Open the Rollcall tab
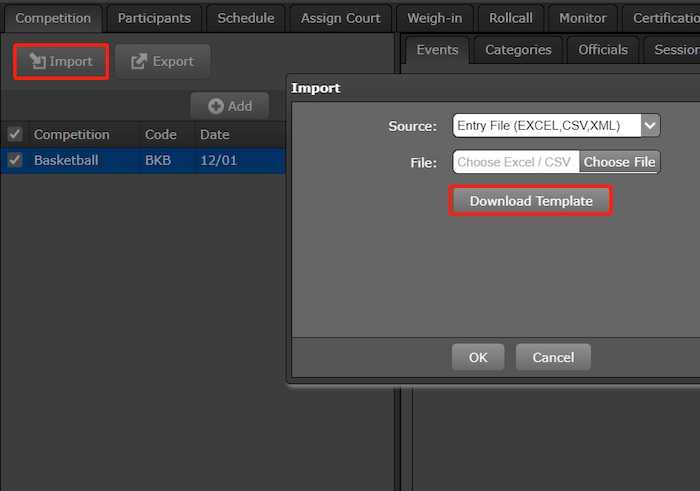This screenshot has width=700, height=491. pos(511,18)
